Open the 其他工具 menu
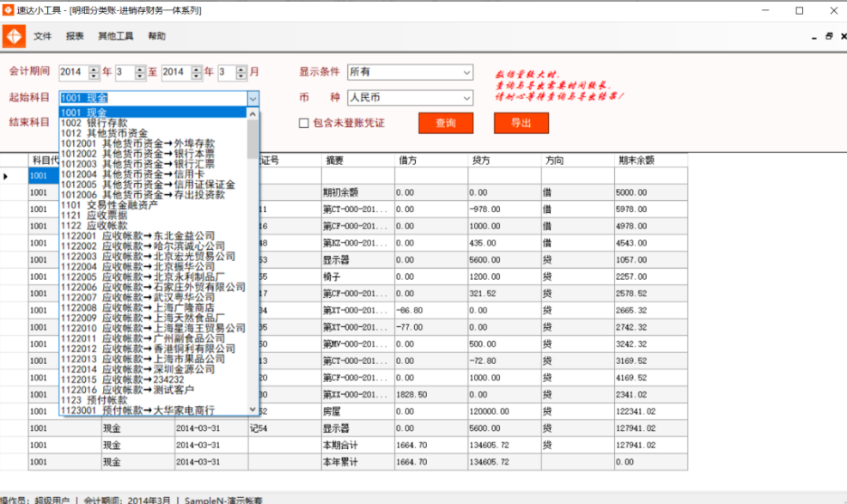847x504 pixels. (x=115, y=36)
